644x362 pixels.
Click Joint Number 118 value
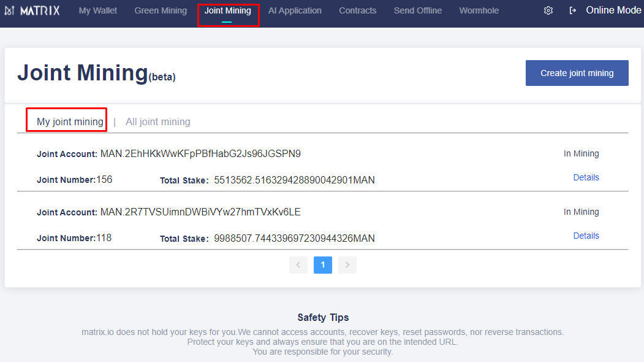[104, 238]
